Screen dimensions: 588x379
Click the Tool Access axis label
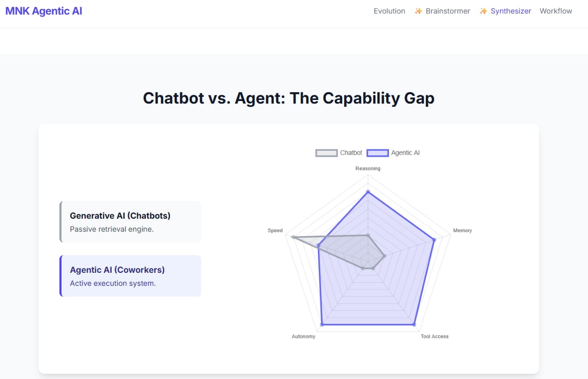click(434, 336)
